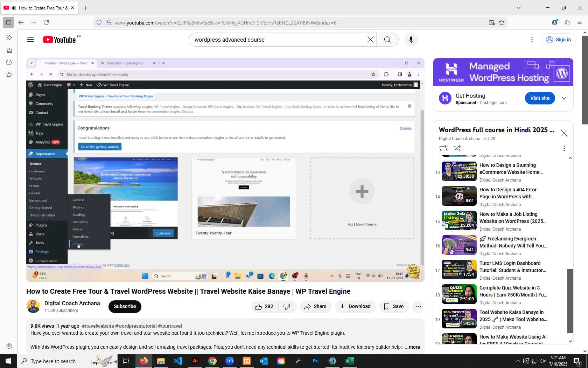The image size is (588, 368).
Task: Play How to Make a Job Listing Website video
Action: point(494,221)
